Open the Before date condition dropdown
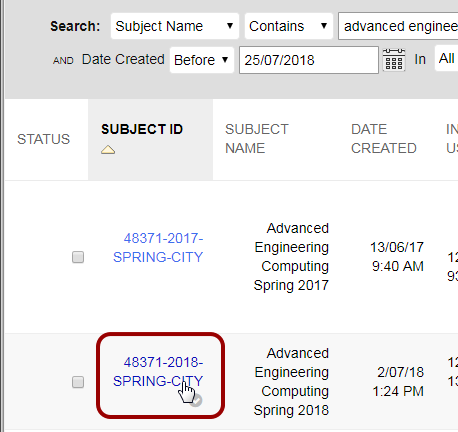This screenshot has width=458, height=432. [x=202, y=60]
